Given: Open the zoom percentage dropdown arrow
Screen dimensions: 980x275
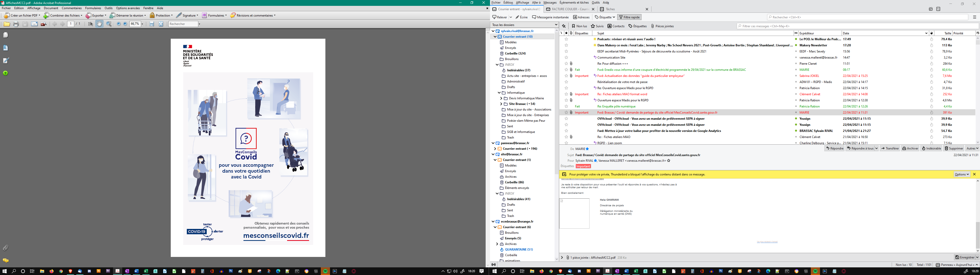Looking at the screenshot, I should coord(142,24).
